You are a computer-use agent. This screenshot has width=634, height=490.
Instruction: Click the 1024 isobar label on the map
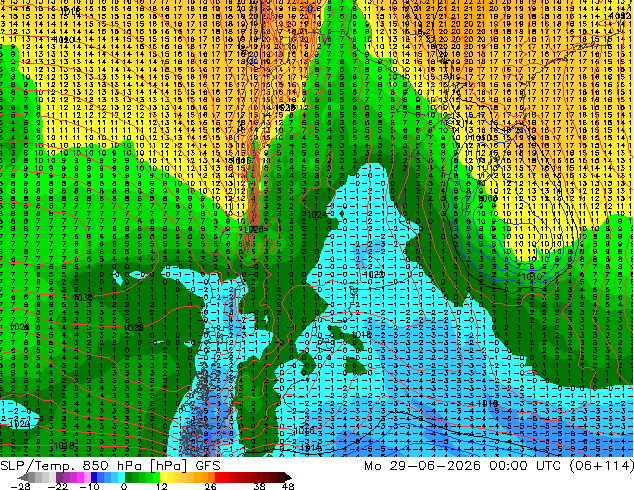[x=317, y=215]
